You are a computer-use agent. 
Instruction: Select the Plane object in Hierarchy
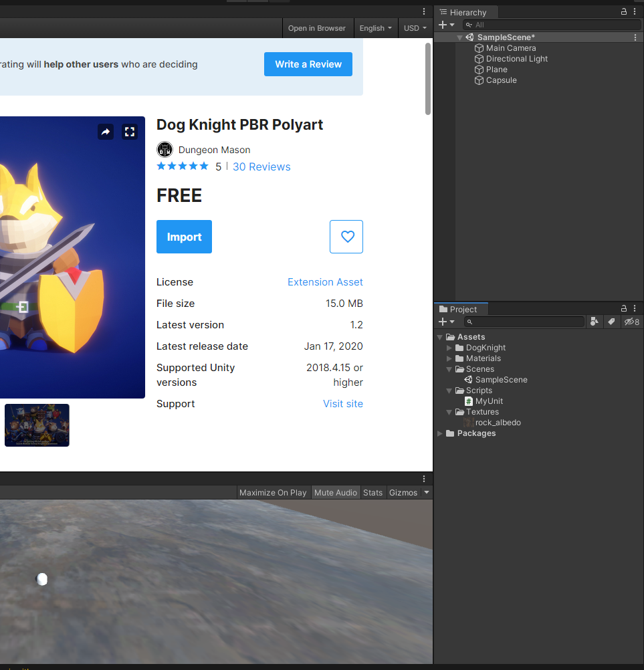point(496,70)
